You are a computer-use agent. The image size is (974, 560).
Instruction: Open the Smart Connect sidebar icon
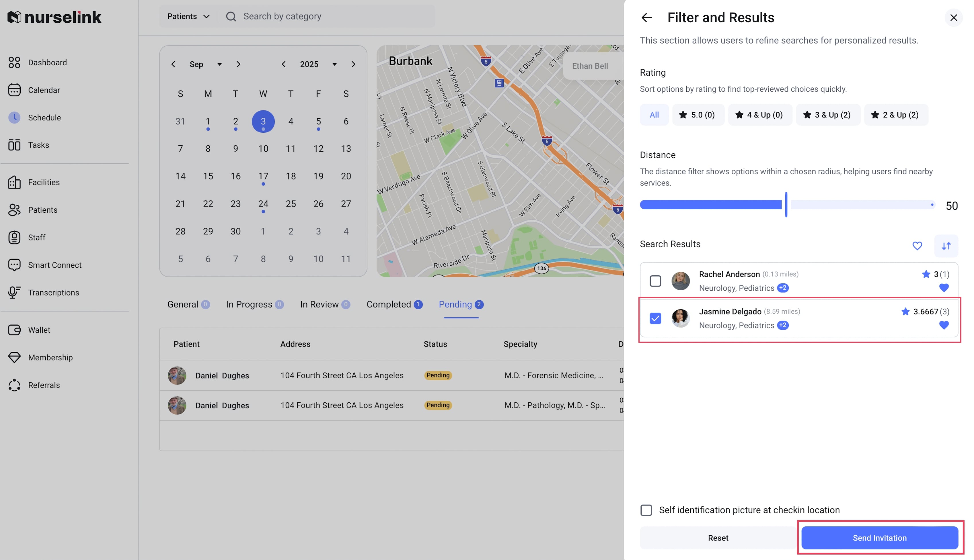[x=14, y=265]
